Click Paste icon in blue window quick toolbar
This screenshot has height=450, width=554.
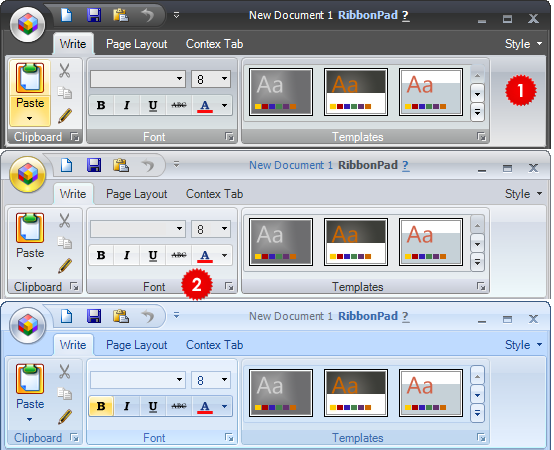[120, 316]
